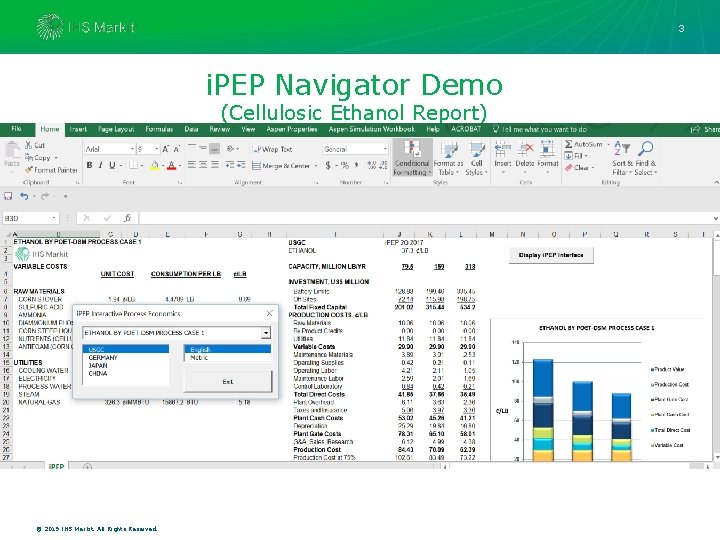Toggle bold formatting
Screen dimensions: 720x540
pyautogui.click(x=89, y=165)
